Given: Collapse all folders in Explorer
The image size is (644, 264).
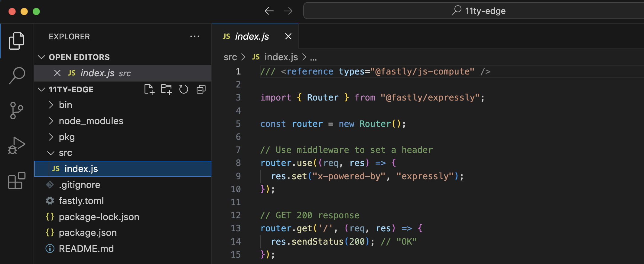Looking at the screenshot, I should point(201,89).
